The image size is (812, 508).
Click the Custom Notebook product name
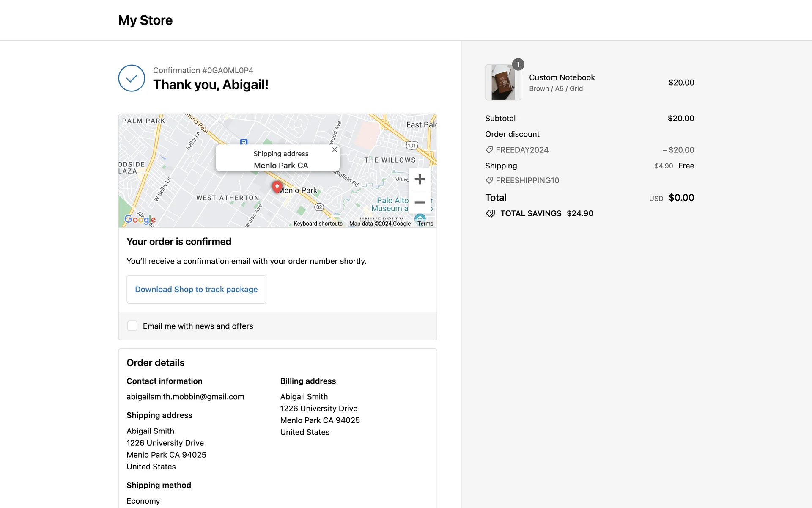click(562, 77)
